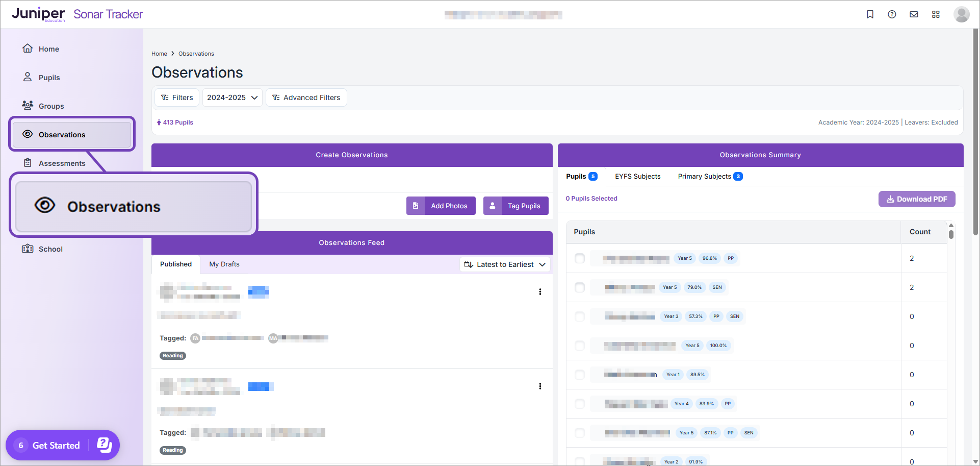Select the Groups icon in the sidebar
Image resolution: width=980 pixels, height=466 pixels.
point(28,106)
